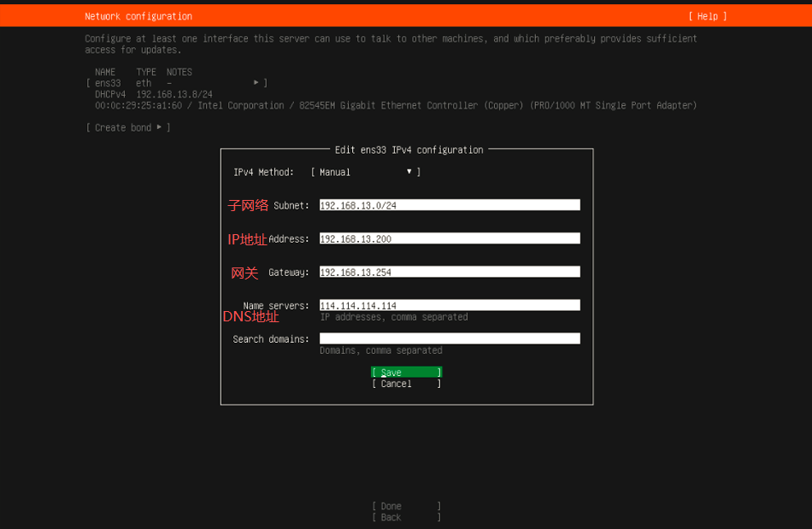Open the IPv4 Method dropdown

click(365, 172)
